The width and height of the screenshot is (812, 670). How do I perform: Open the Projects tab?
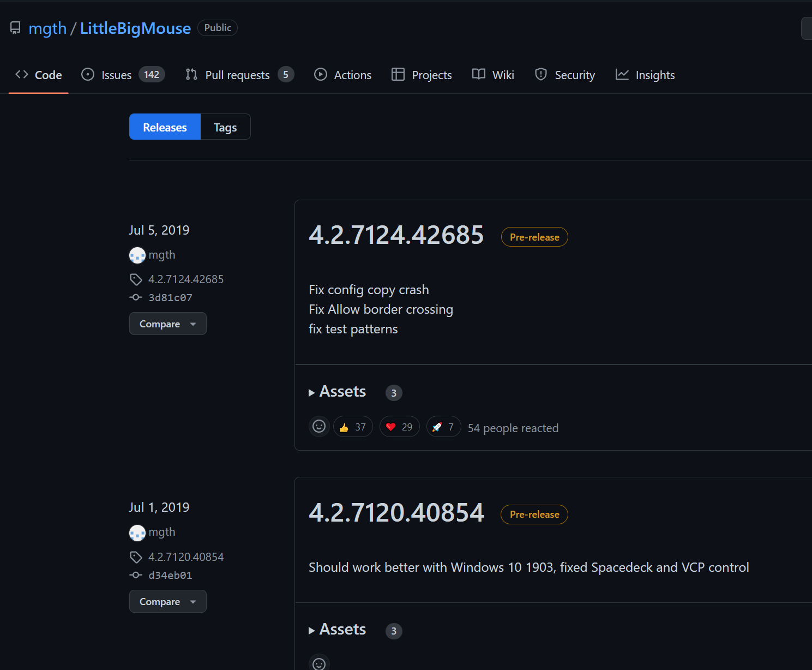pyautogui.click(x=422, y=75)
